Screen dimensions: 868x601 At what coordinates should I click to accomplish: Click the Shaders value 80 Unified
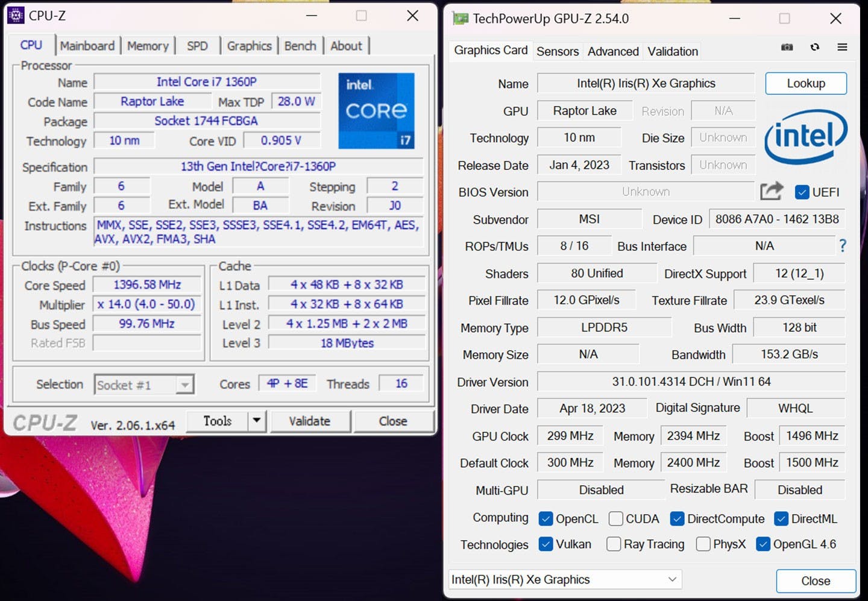(597, 273)
